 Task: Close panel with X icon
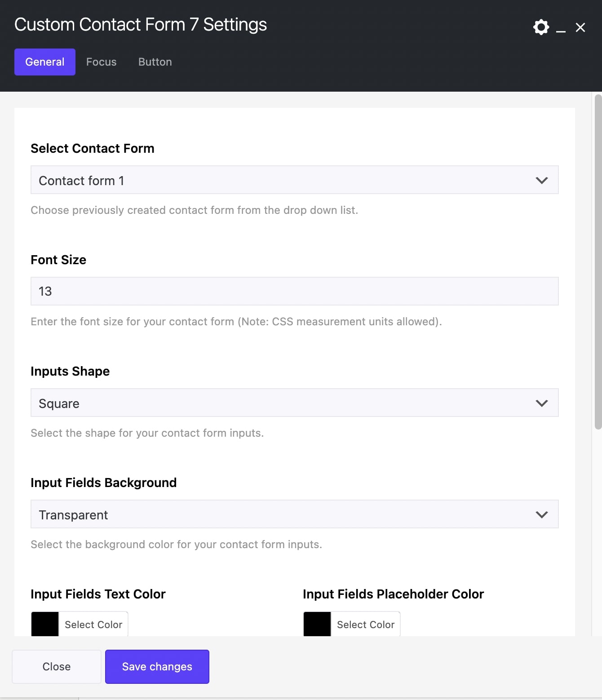click(580, 27)
